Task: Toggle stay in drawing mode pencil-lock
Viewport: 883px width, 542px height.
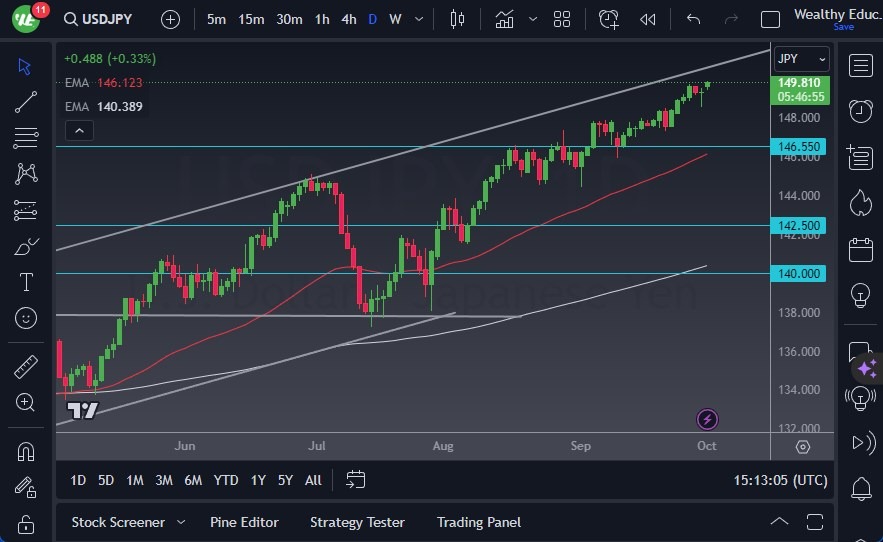Action: point(26,487)
